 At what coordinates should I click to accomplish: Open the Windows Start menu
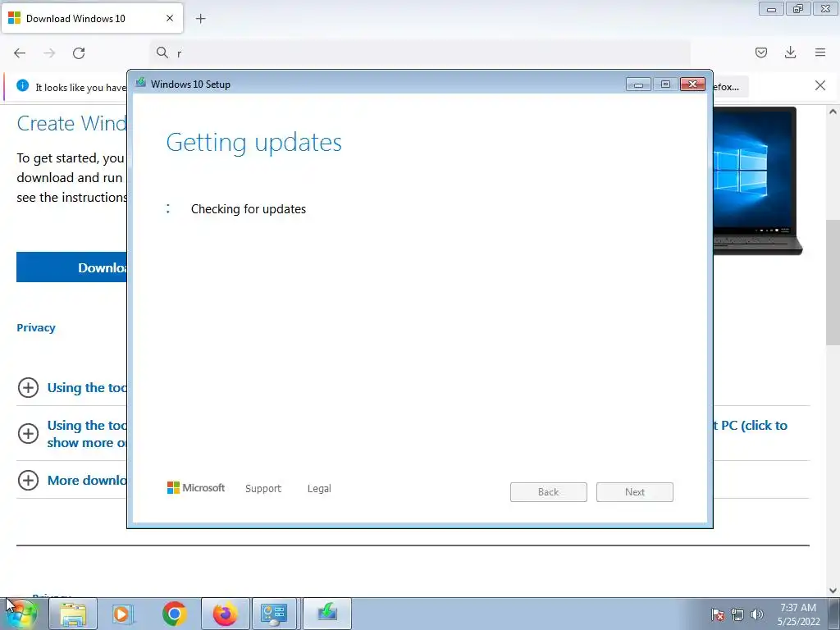[x=21, y=614]
